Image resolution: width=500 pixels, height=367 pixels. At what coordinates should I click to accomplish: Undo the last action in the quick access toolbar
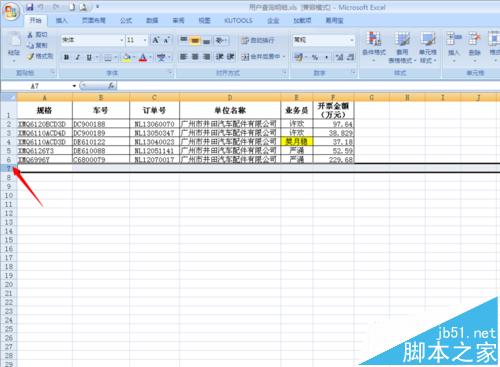(41, 7)
